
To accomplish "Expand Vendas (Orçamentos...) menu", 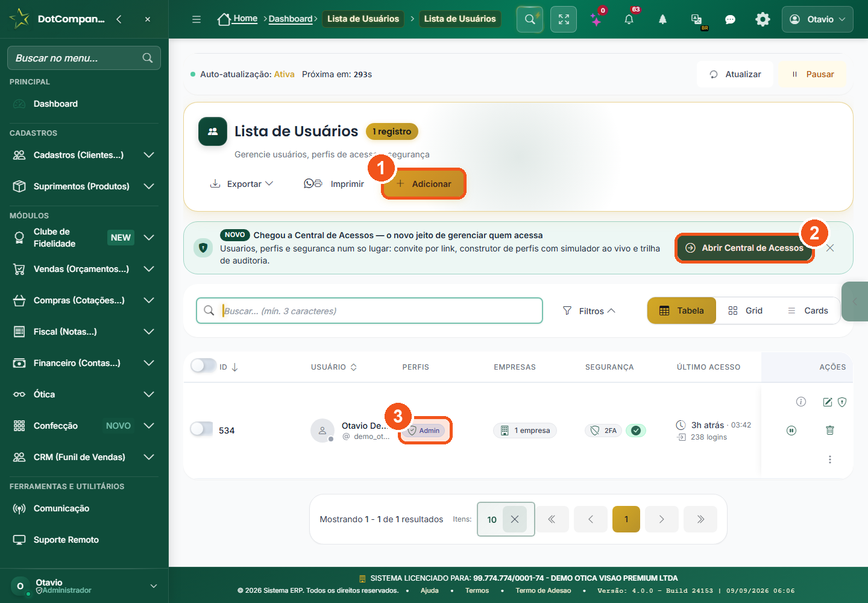I will click(x=84, y=269).
